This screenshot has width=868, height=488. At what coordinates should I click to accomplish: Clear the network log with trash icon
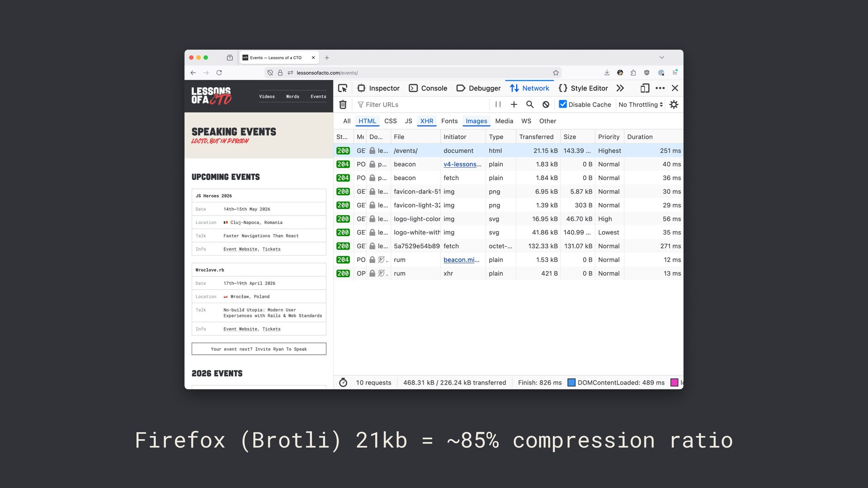[x=343, y=104]
